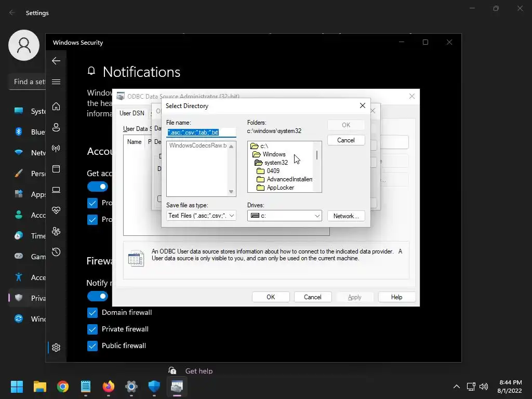Open System in Settings sidebar
532x399 pixels.
pyautogui.click(x=29, y=111)
